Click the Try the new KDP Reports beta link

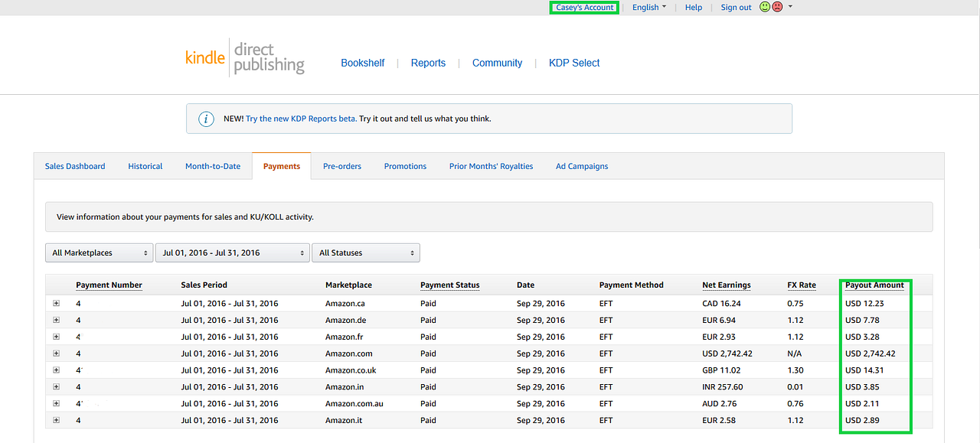tap(299, 119)
